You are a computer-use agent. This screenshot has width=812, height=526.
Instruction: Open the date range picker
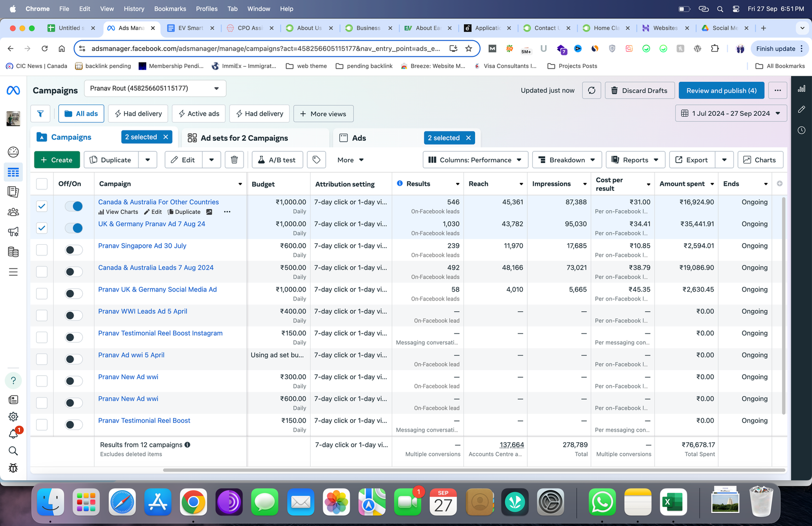point(731,113)
